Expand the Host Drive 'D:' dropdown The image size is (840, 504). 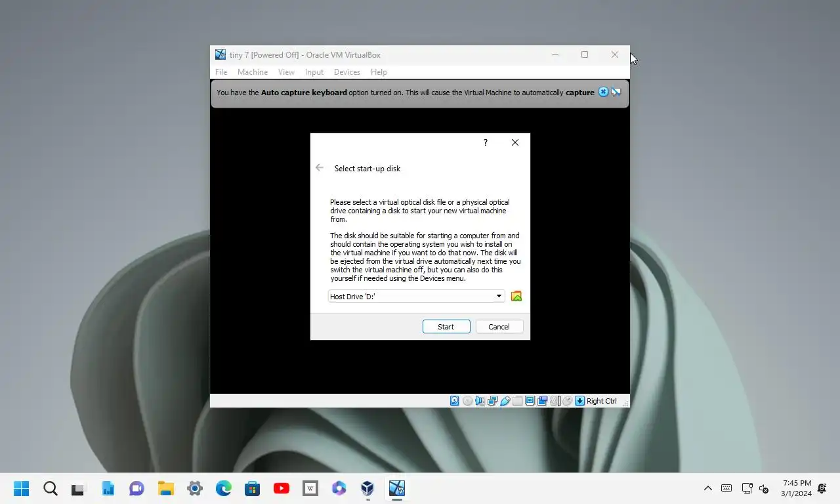tap(499, 297)
